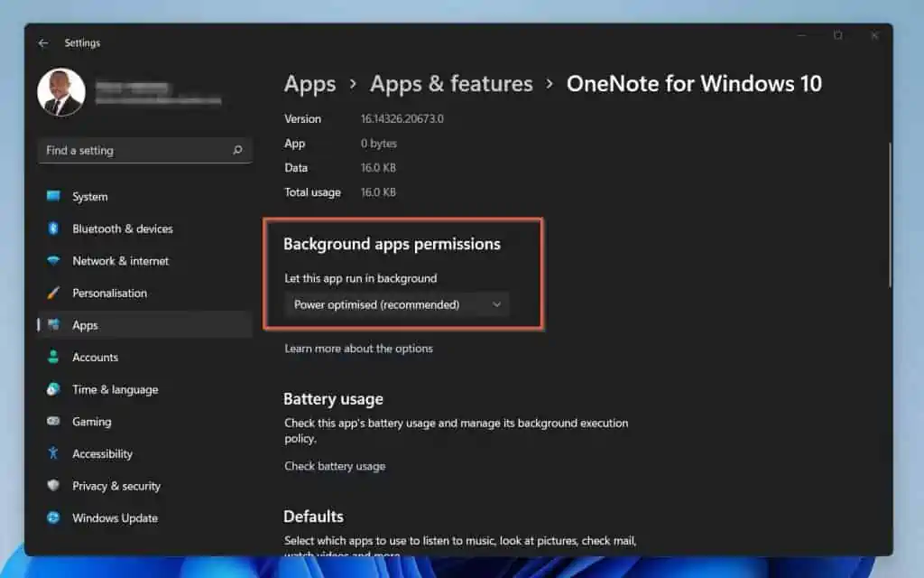Viewport: 924px width, 578px height.
Task: Open the Gaming label
Action: point(91,422)
